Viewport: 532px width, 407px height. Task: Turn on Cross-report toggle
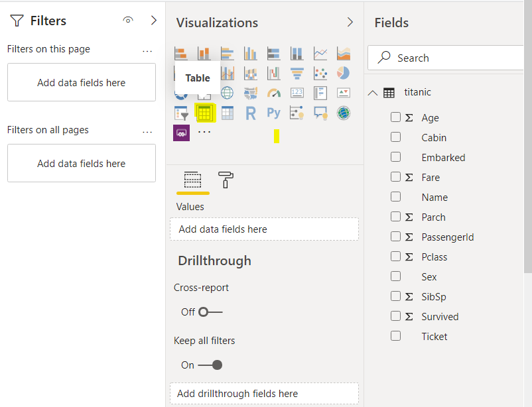(210, 312)
